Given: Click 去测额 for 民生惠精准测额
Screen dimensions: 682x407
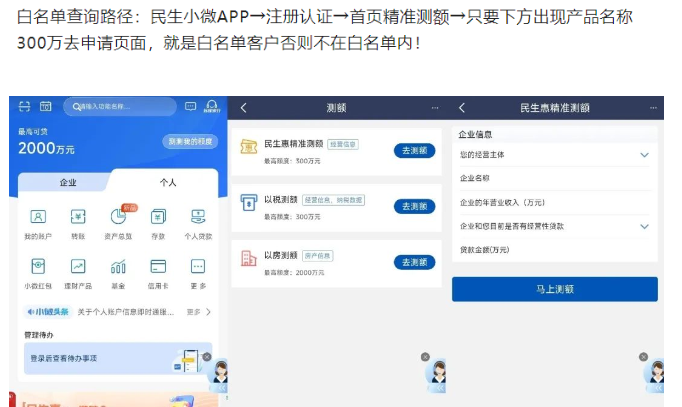Looking at the screenshot, I should 414,150.
